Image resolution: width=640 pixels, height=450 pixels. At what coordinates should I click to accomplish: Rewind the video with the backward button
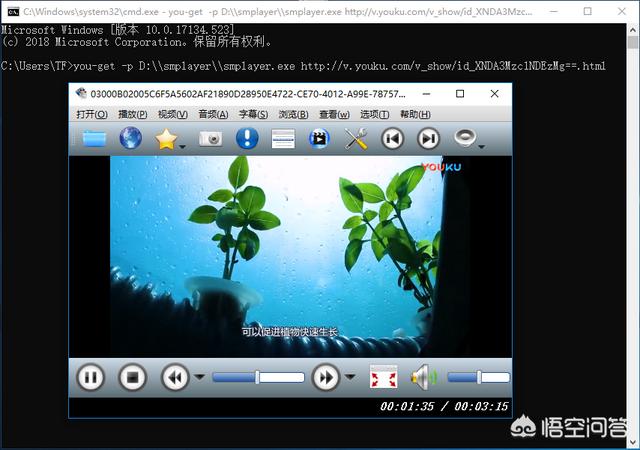tap(175, 377)
